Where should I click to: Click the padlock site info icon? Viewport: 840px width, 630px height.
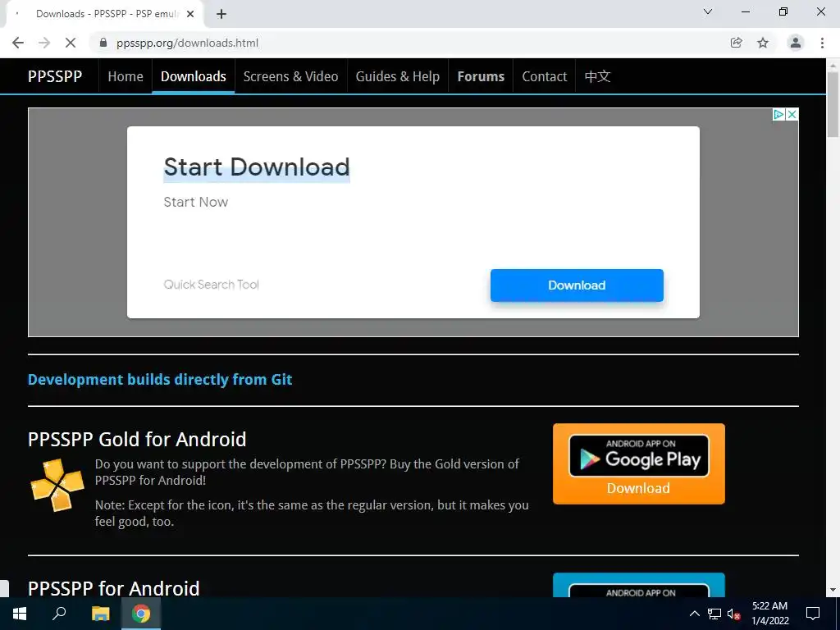pos(103,43)
